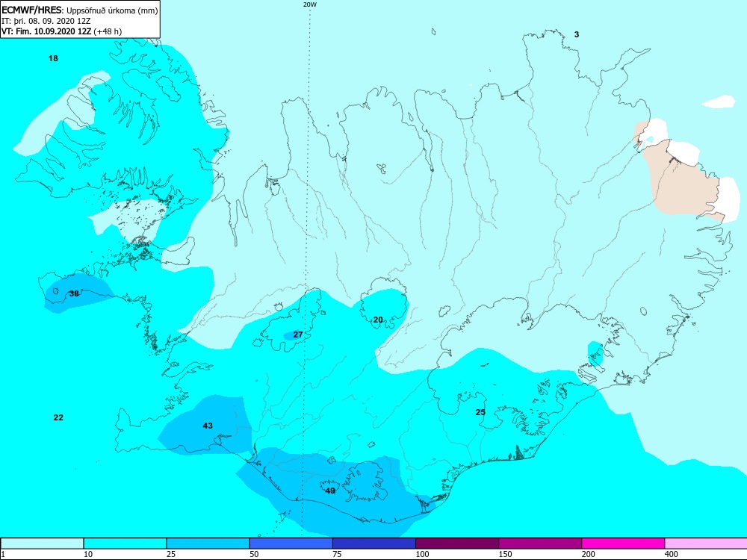747x560 pixels.
Task: Click the 10–25 mm cyan legend swatch
Action: point(125,544)
